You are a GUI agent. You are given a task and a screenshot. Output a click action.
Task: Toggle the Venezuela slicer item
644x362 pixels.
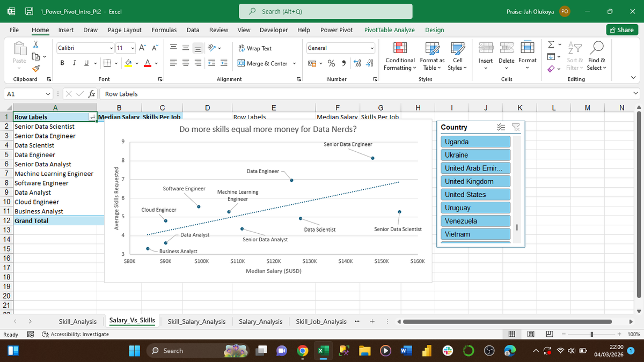point(475,221)
